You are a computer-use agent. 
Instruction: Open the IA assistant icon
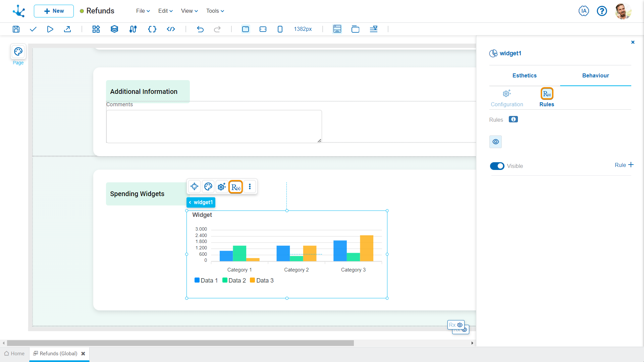point(584,11)
